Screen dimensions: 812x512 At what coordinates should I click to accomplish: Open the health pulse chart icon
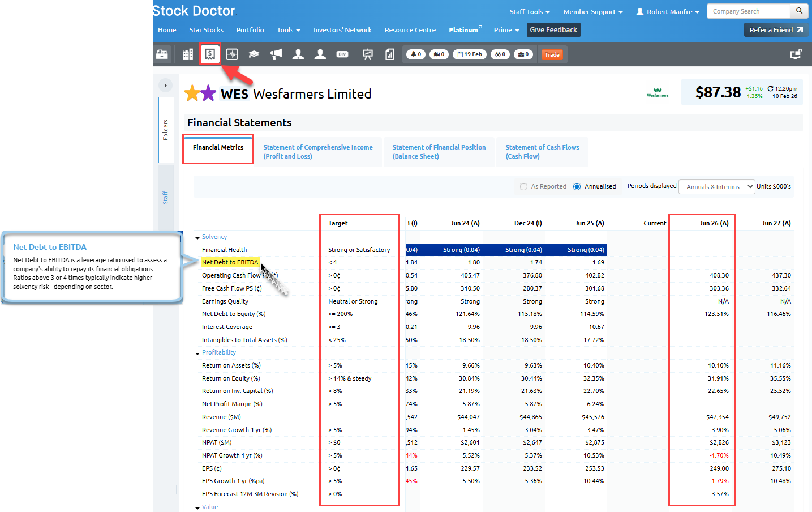(x=232, y=54)
